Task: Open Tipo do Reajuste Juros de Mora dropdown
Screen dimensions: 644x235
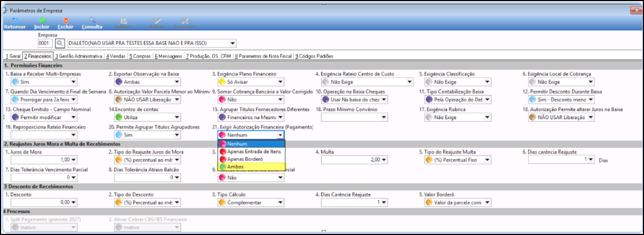Action: coord(177,160)
